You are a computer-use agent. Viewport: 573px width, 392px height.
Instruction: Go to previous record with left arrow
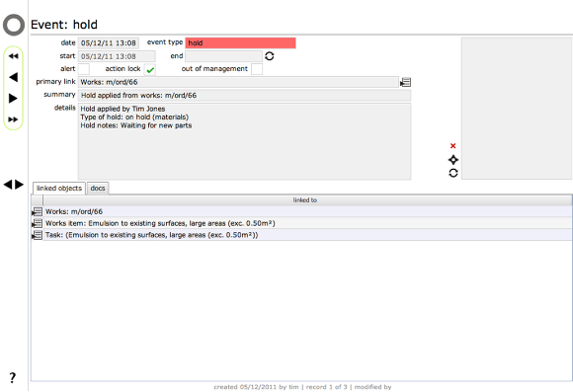point(13,77)
